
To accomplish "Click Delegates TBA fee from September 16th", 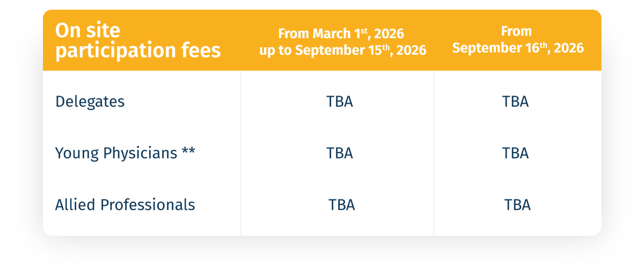I will (x=515, y=102).
